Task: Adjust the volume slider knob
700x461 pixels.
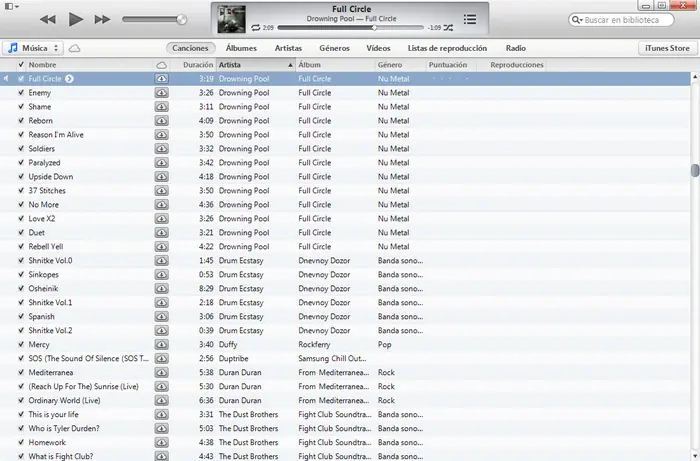Action: (181, 19)
